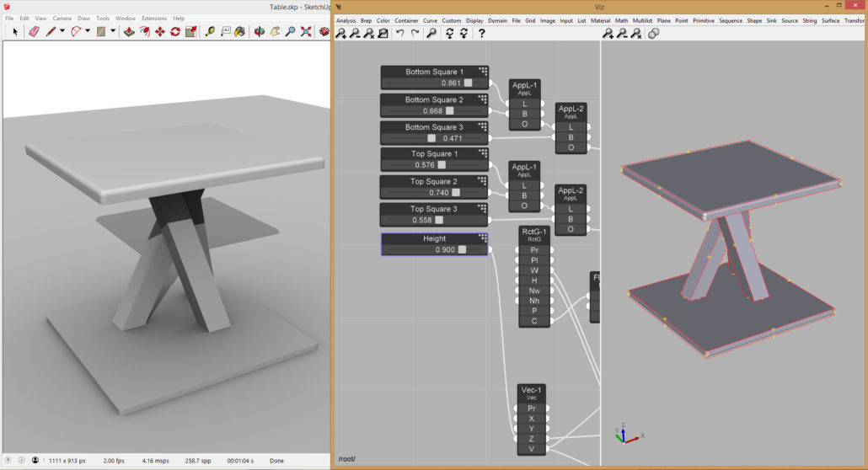Viewport: 868px width, 470px height.
Task: Click the RctG-1 node title
Action: (533, 232)
